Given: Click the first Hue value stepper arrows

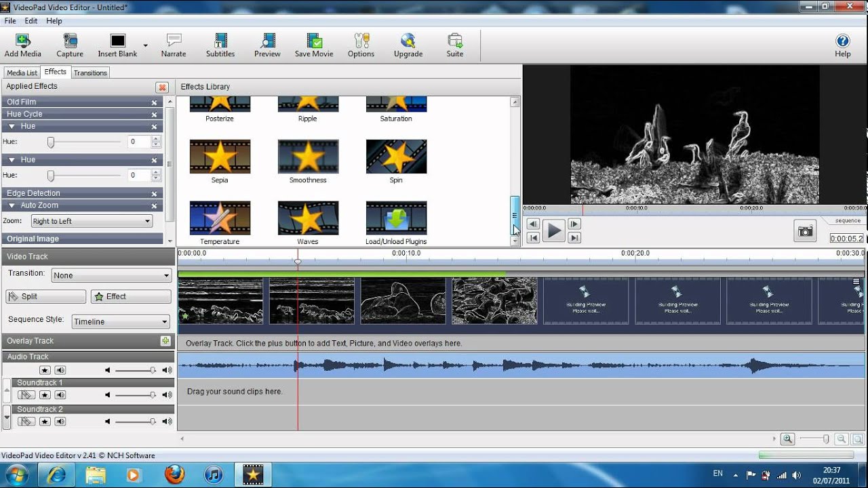Looking at the screenshot, I should click(x=156, y=142).
